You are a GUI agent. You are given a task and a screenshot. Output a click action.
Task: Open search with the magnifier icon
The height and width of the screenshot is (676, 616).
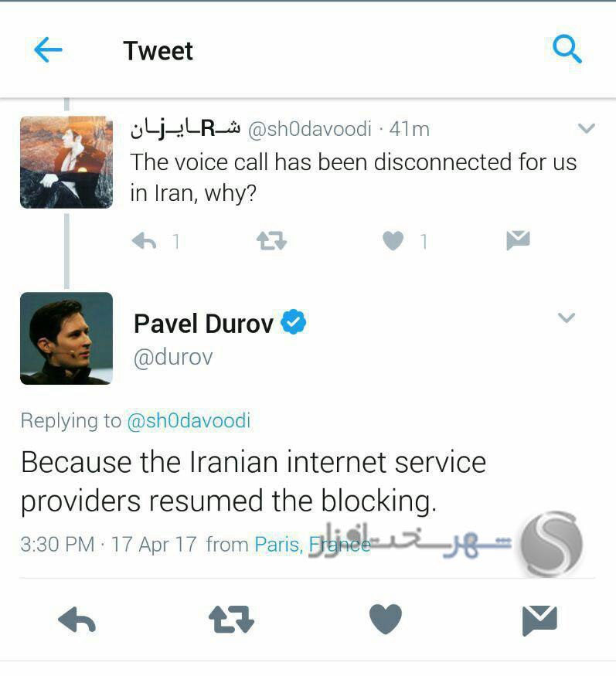coord(567,49)
